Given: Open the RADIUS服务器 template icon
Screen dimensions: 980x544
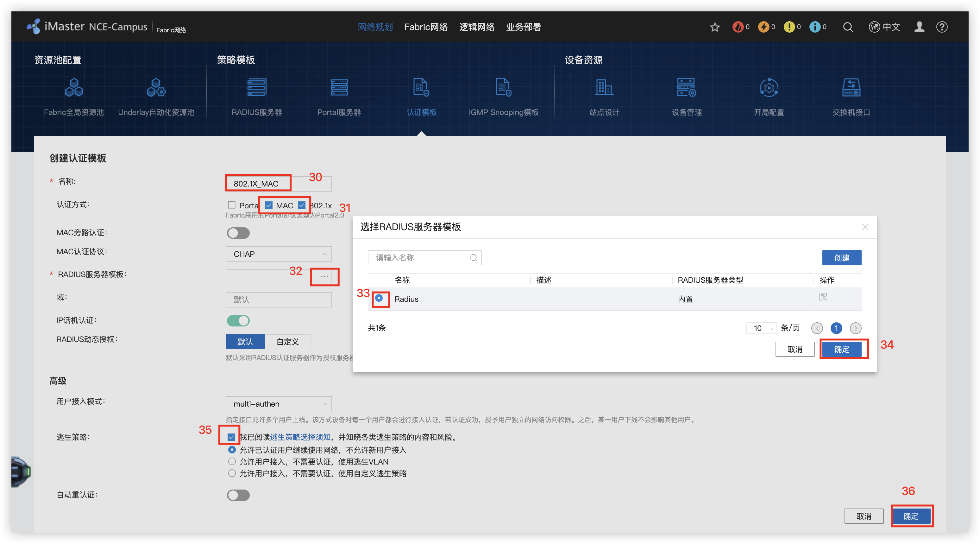Looking at the screenshot, I should tap(257, 88).
